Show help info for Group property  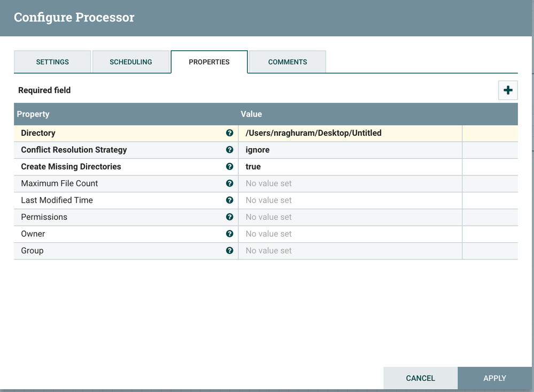coord(229,250)
